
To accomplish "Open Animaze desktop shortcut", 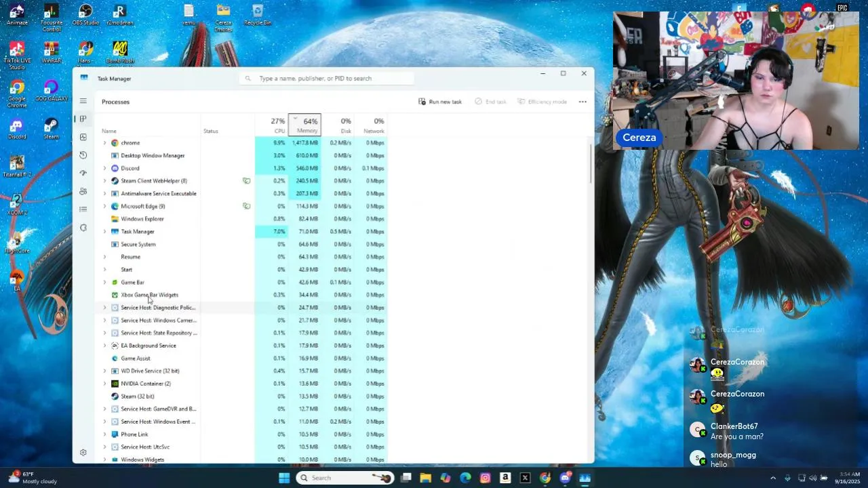I will pyautogui.click(x=17, y=15).
